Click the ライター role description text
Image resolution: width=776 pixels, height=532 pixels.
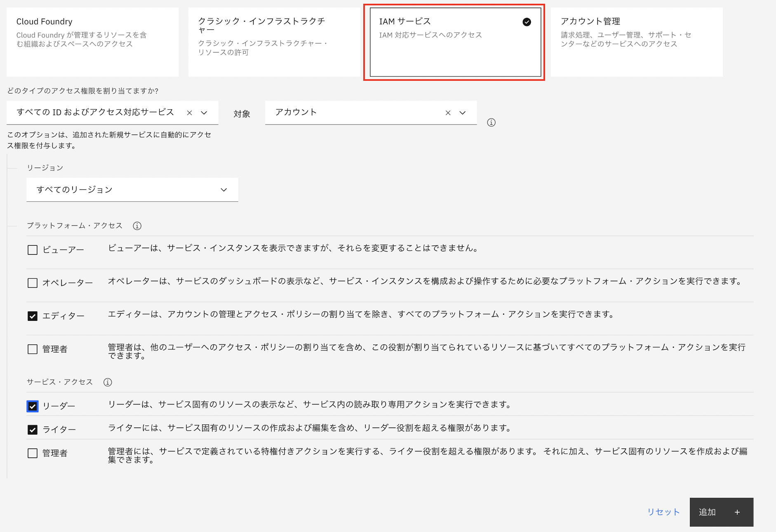coord(310,428)
